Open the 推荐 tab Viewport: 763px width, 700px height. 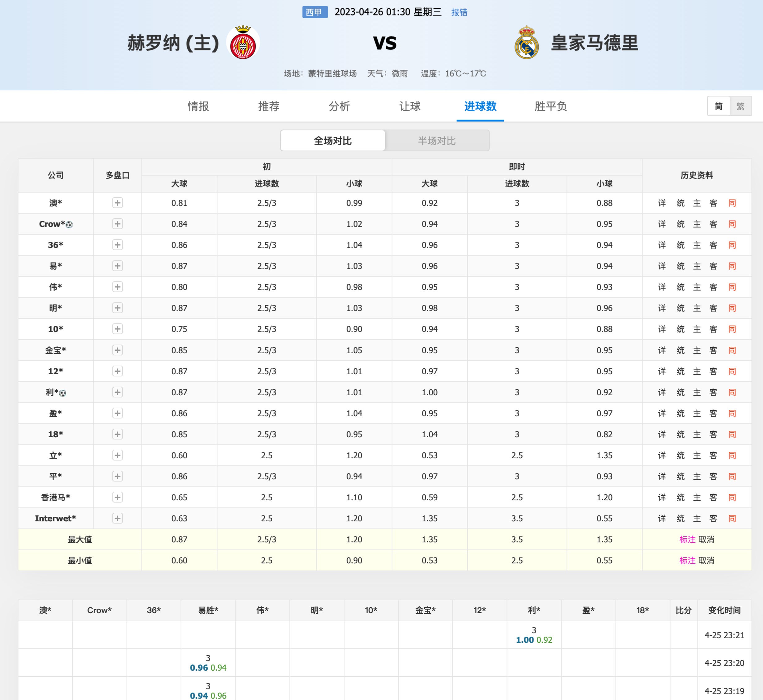[269, 106]
